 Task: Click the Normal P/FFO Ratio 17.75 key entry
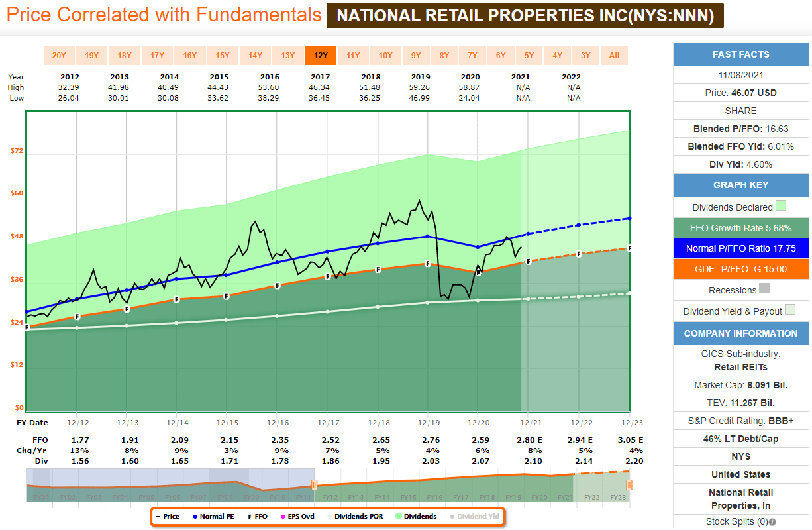pos(740,248)
